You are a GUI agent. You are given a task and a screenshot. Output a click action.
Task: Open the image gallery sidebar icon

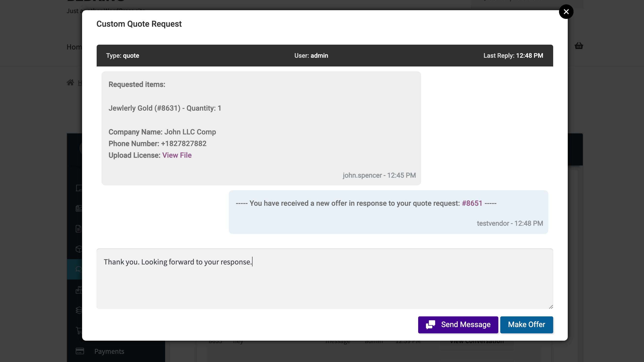[79, 208]
